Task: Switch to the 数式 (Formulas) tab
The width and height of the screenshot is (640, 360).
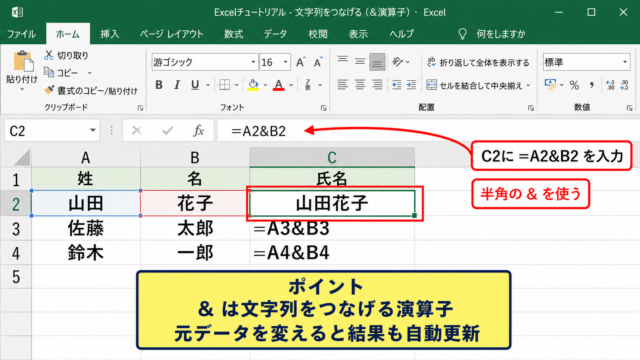Action: [x=233, y=34]
